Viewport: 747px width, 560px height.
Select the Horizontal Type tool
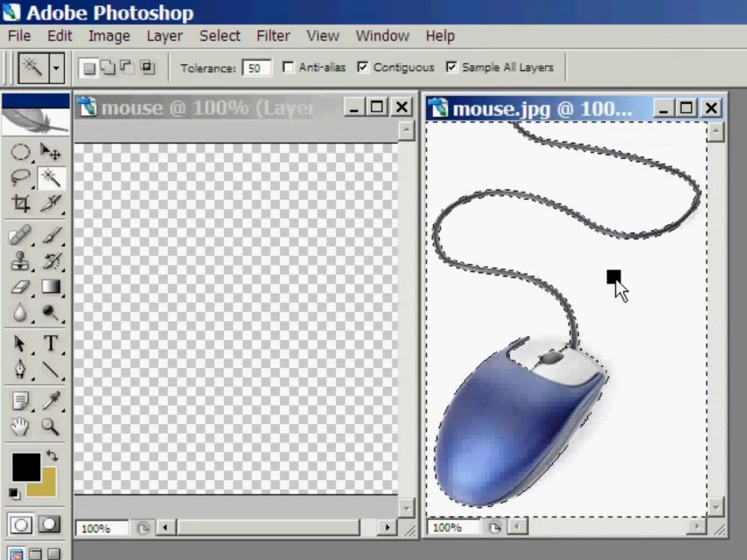tap(51, 343)
